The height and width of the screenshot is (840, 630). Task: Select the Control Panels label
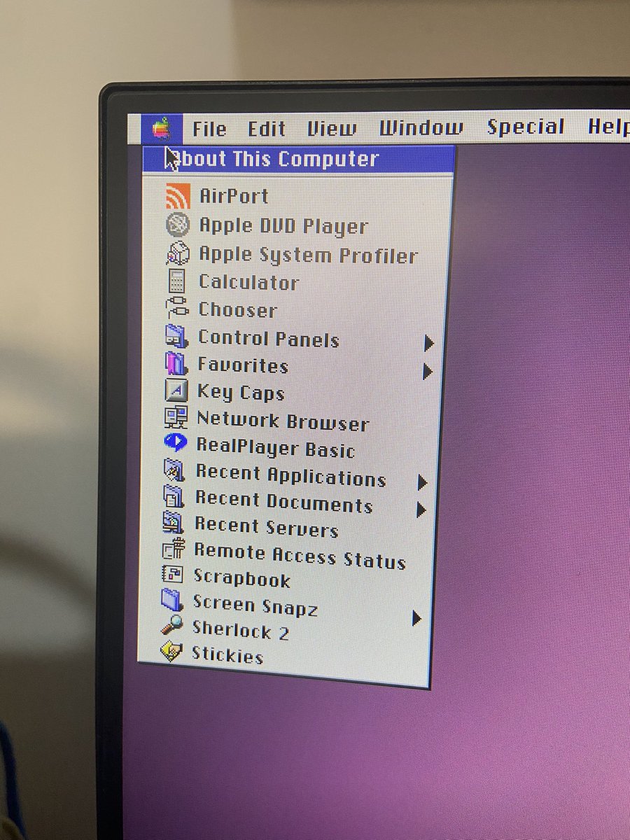coord(269,339)
